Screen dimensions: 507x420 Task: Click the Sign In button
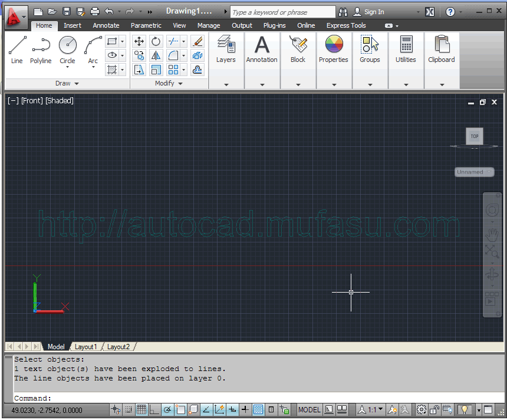368,12
